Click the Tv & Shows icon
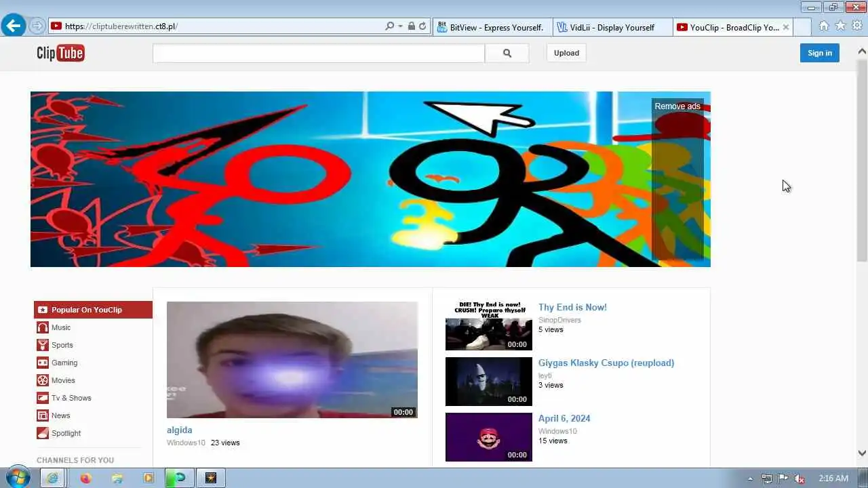 point(43,398)
